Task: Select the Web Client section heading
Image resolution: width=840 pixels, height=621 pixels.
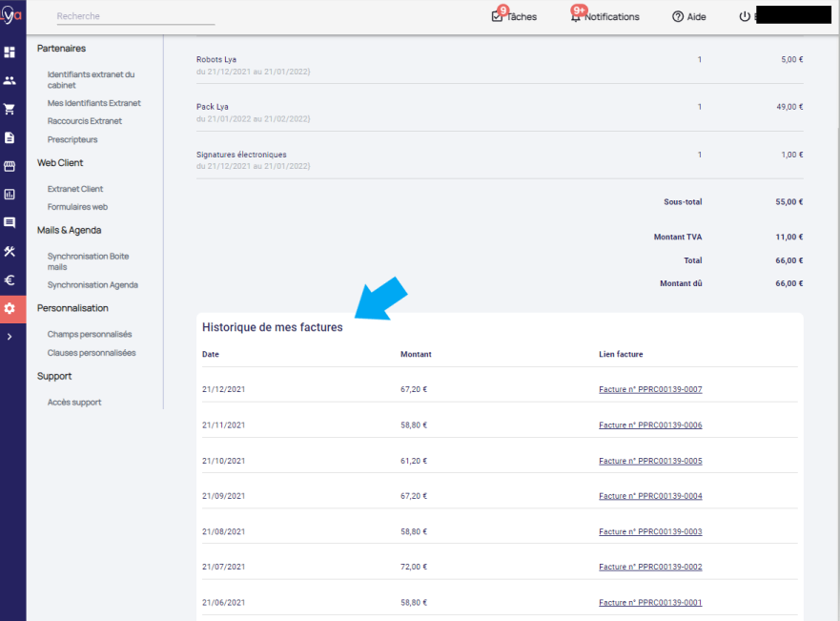Action: (x=60, y=163)
